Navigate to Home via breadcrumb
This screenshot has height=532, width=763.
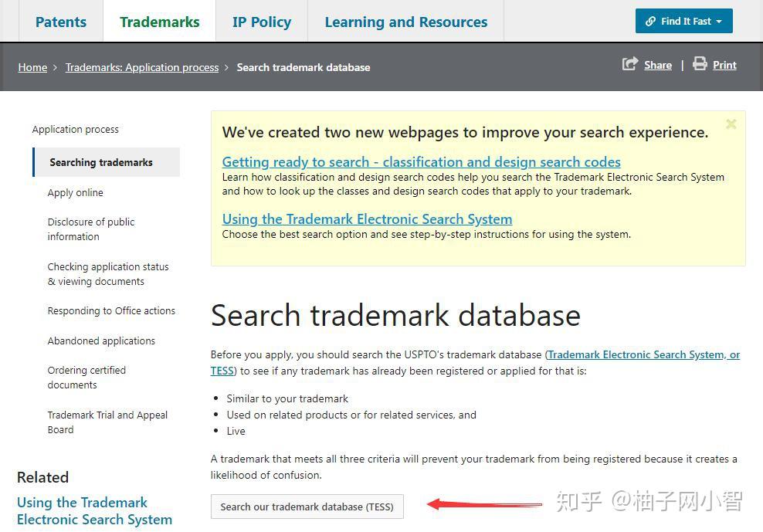(32, 67)
